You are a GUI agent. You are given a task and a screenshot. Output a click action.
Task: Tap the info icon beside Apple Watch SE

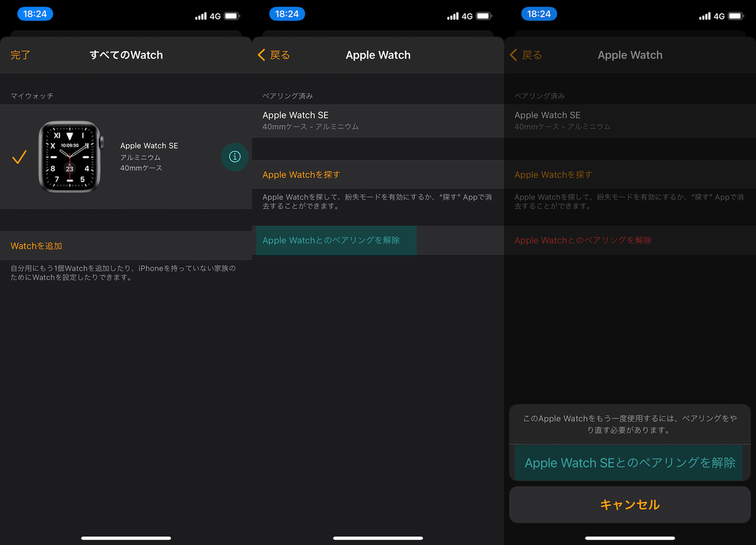click(235, 157)
